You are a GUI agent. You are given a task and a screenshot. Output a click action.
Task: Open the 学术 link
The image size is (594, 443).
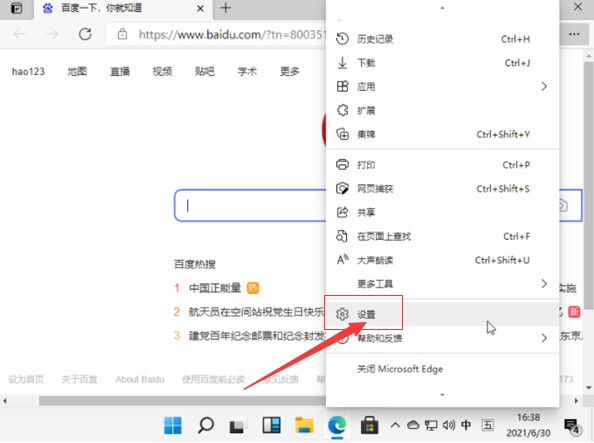tap(247, 71)
